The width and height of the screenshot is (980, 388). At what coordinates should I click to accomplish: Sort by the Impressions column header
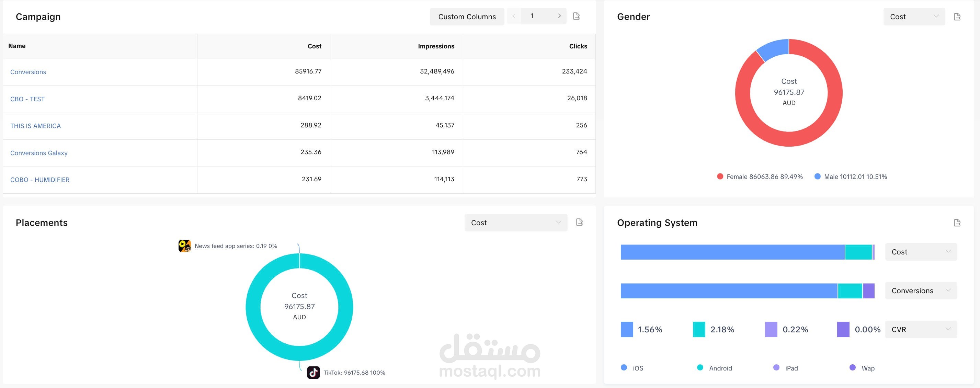click(x=436, y=46)
